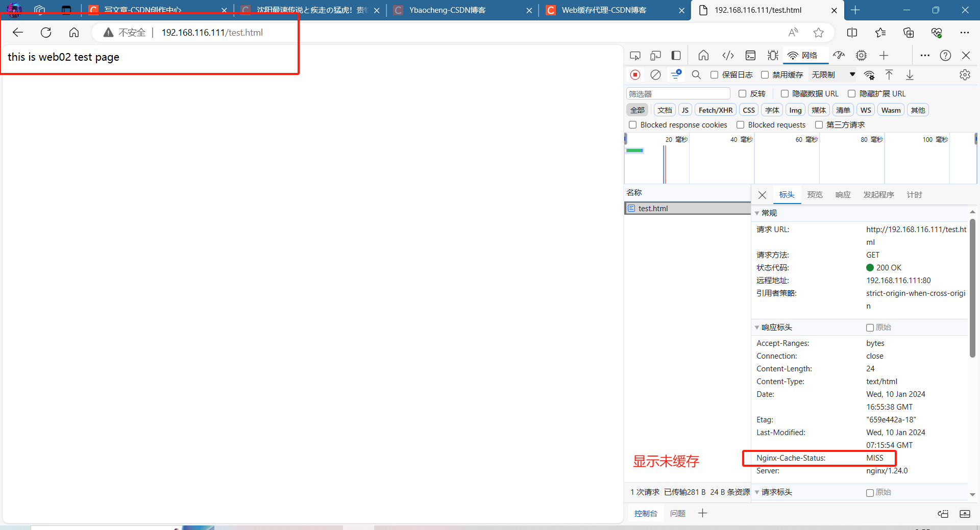980x530 pixels.
Task: Filter requests by JS type
Action: [685, 110]
